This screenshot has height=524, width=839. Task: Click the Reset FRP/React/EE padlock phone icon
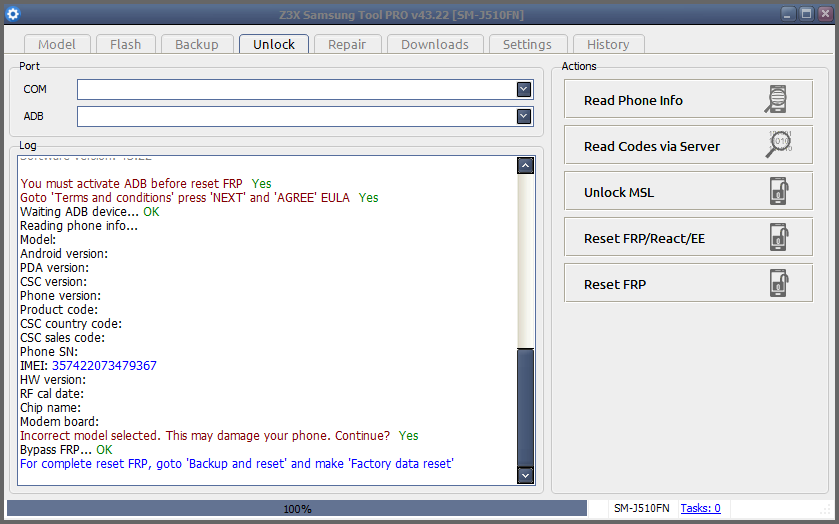779,237
